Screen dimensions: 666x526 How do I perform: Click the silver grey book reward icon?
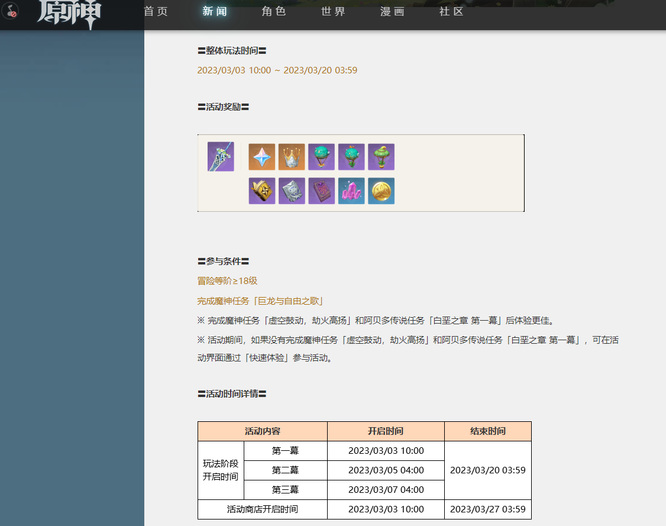[x=292, y=191]
